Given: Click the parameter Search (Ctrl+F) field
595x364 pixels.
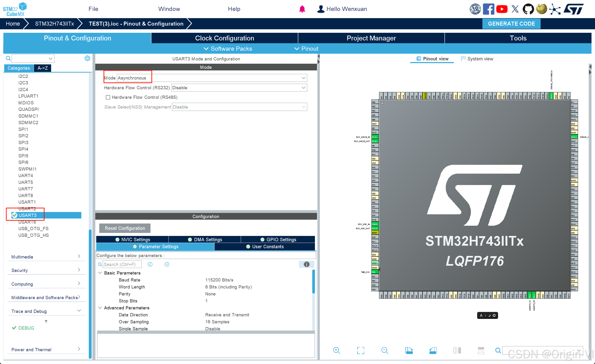Looking at the screenshot, I should 122,264.
